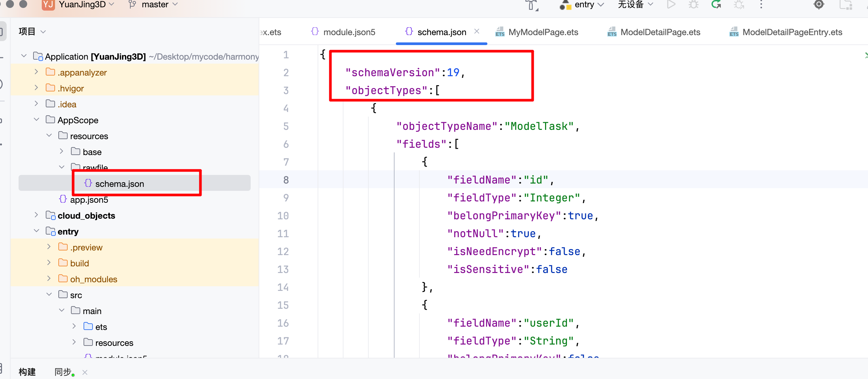Select the resources folder under main
The width and height of the screenshot is (868, 379).
pyautogui.click(x=114, y=343)
